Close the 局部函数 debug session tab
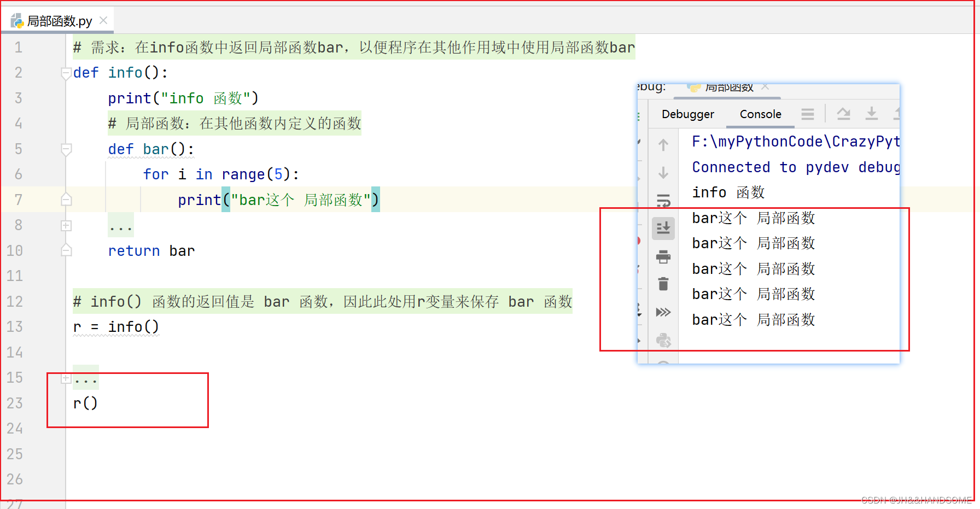 pos(765,86)
